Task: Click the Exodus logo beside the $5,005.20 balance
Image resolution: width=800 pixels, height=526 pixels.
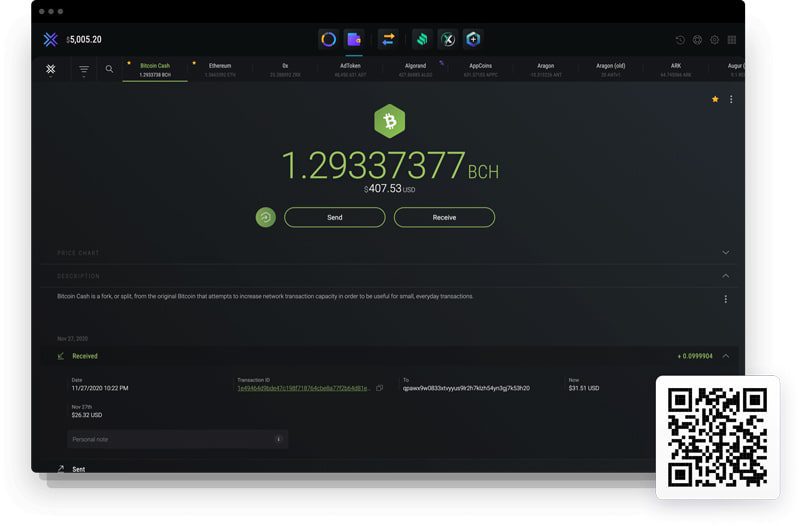Action: pos(51,39)
